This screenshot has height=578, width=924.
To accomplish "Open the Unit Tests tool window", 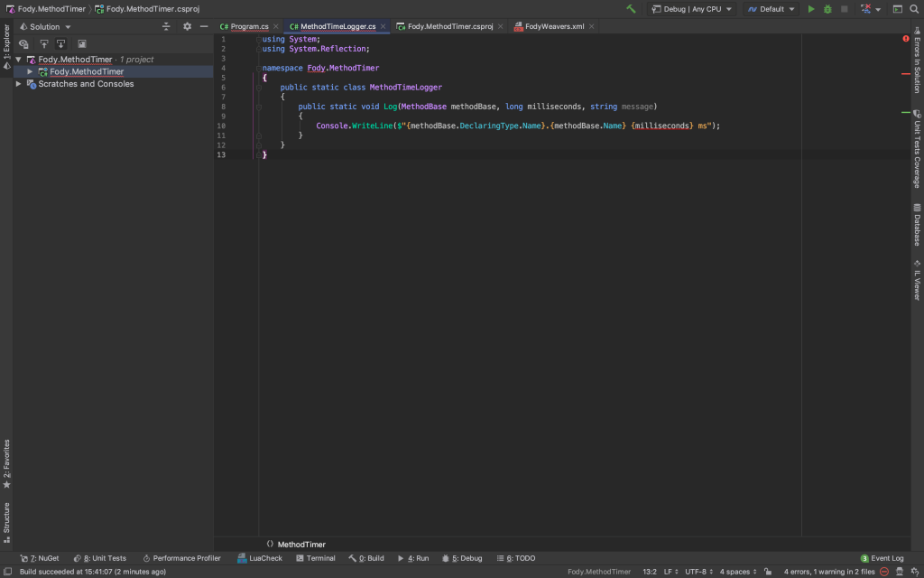I will point(99,558).
